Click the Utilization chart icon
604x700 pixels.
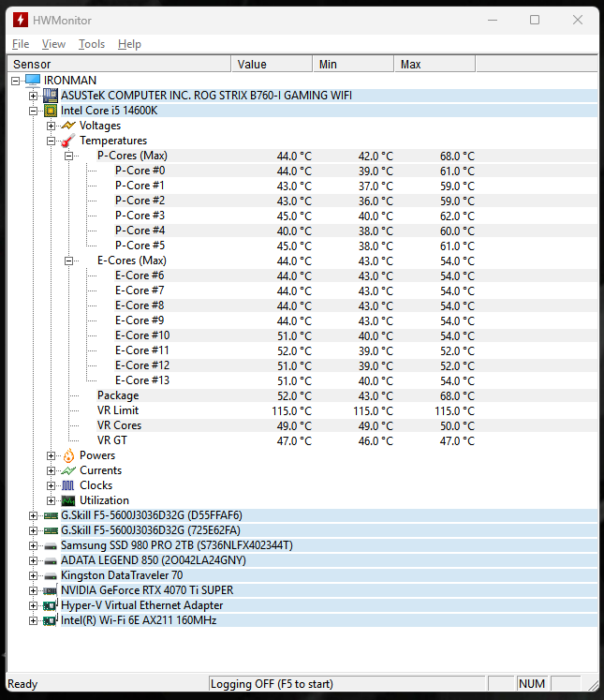[x=68, y=500]
